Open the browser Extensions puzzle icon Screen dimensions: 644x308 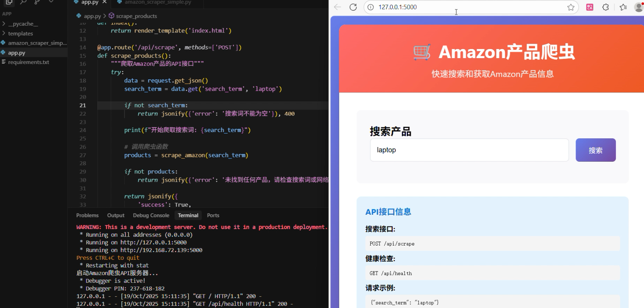tap(606, 7)
